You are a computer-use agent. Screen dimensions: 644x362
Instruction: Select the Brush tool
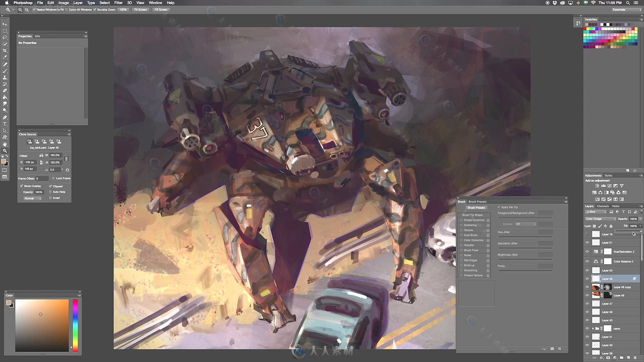[x=5, y=71]
